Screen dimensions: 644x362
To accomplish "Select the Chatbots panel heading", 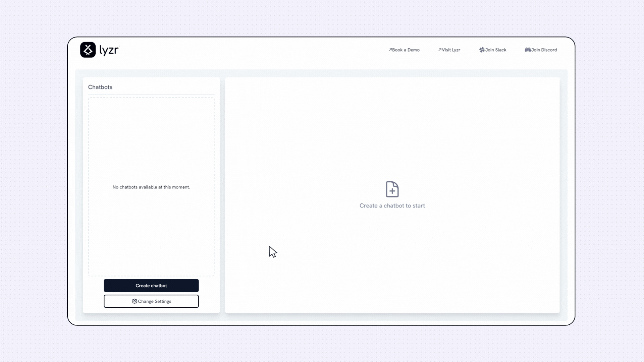I will click(x=100, y=87).
